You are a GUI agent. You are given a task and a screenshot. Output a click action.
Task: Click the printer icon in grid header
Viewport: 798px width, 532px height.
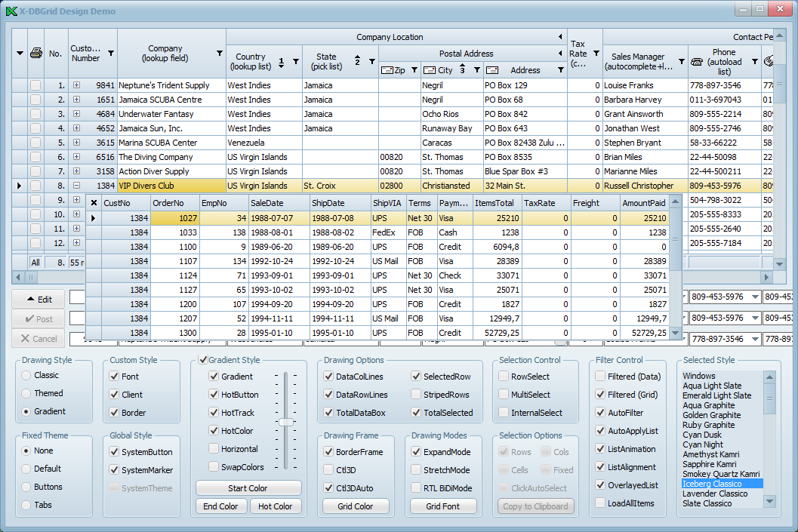(35, 53)
